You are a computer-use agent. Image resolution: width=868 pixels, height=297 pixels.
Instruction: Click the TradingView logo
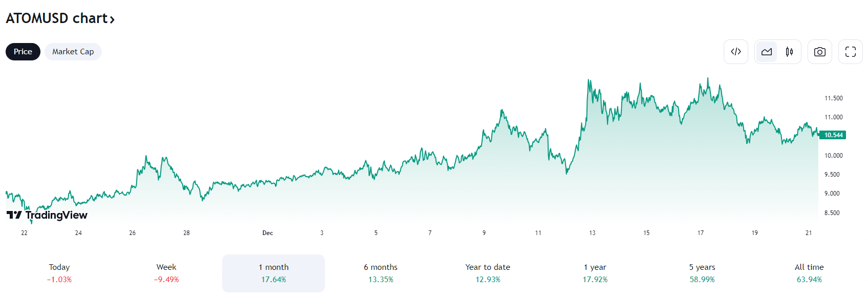[47, 215]
